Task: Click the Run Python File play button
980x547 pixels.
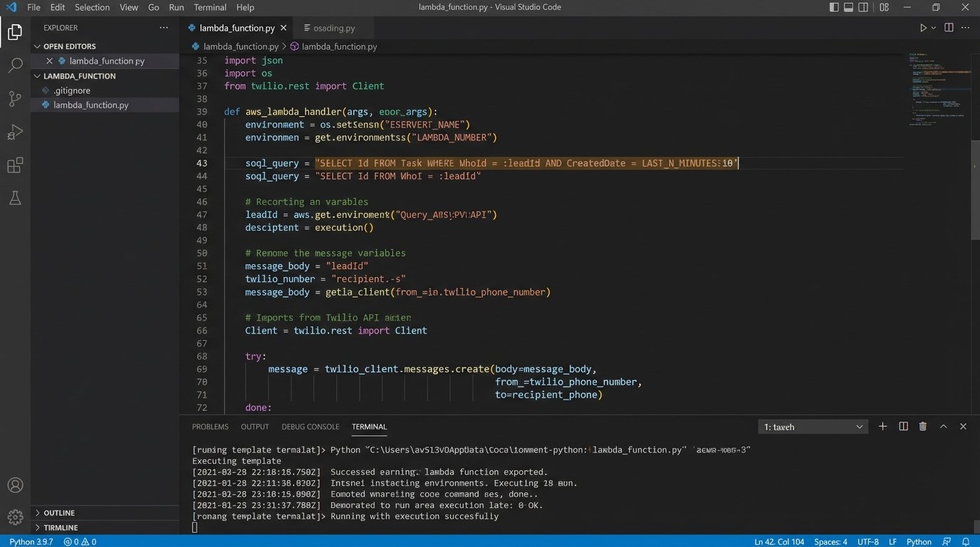Action: (x=924, y=28)
